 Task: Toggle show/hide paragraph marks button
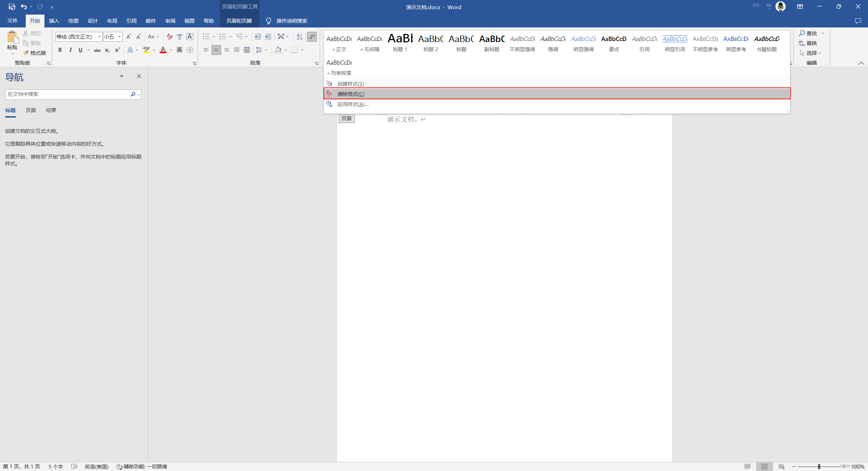coord(312,37)
